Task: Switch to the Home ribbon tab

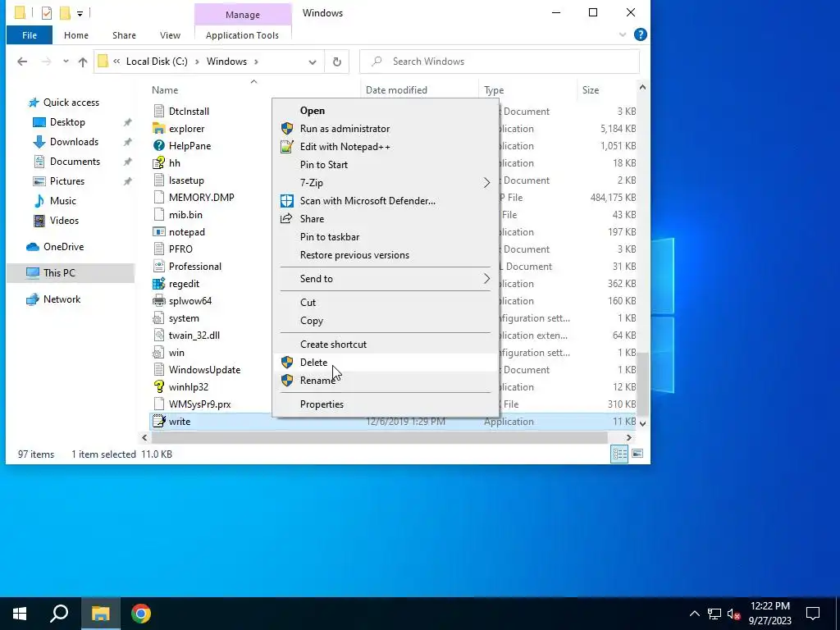Action: click(x=76, y=35)
